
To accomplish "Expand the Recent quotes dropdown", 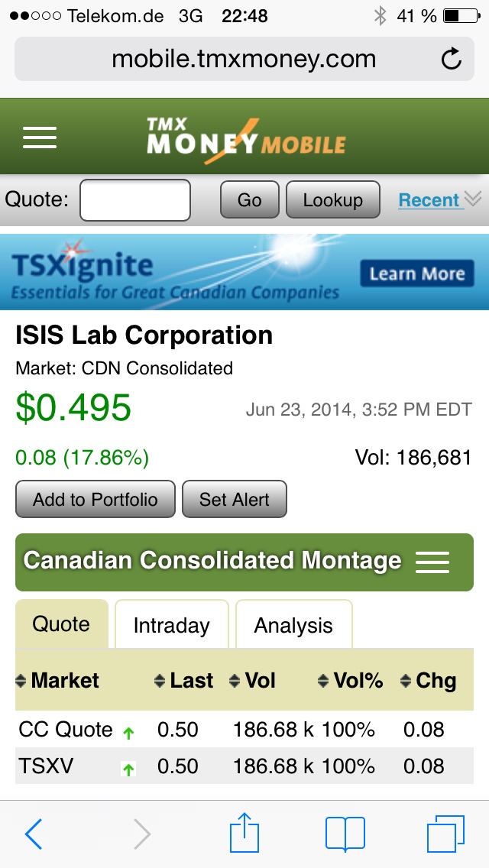I will (x=433, y=199).
